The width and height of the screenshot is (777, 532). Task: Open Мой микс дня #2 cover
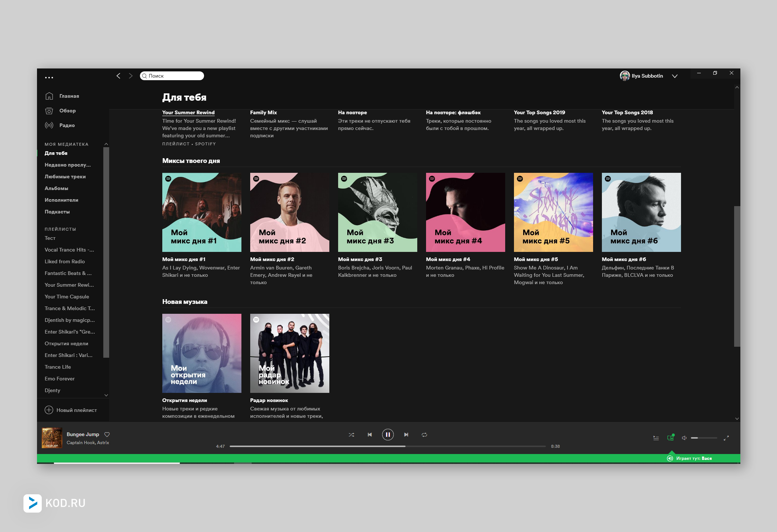click(290, 212)
